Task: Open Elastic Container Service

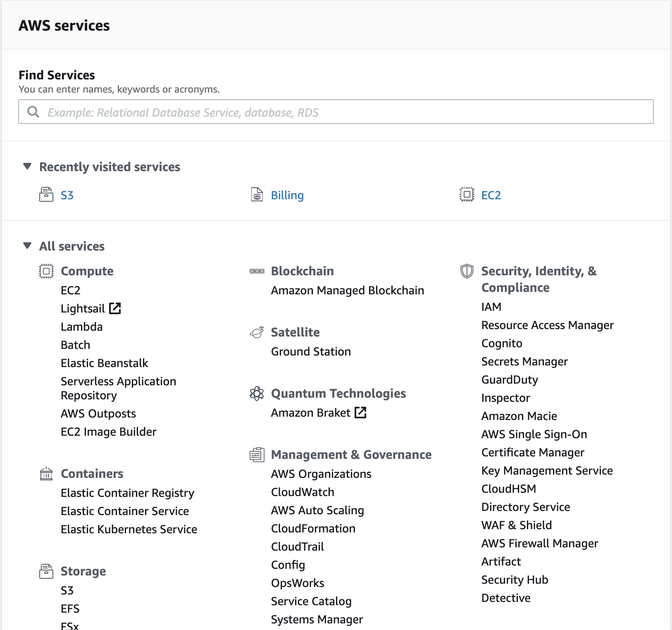Action: (x=125, y=511)
